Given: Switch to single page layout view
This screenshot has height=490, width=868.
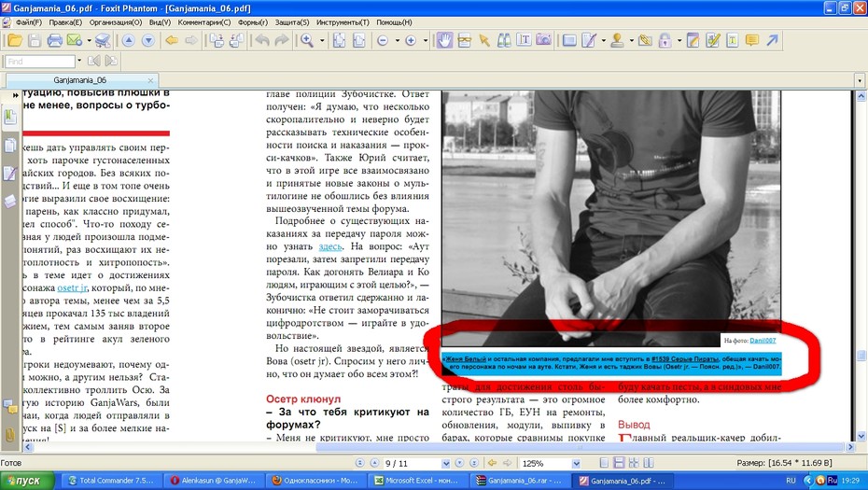Looking at the screenshot, I should (x=604, y=463).
